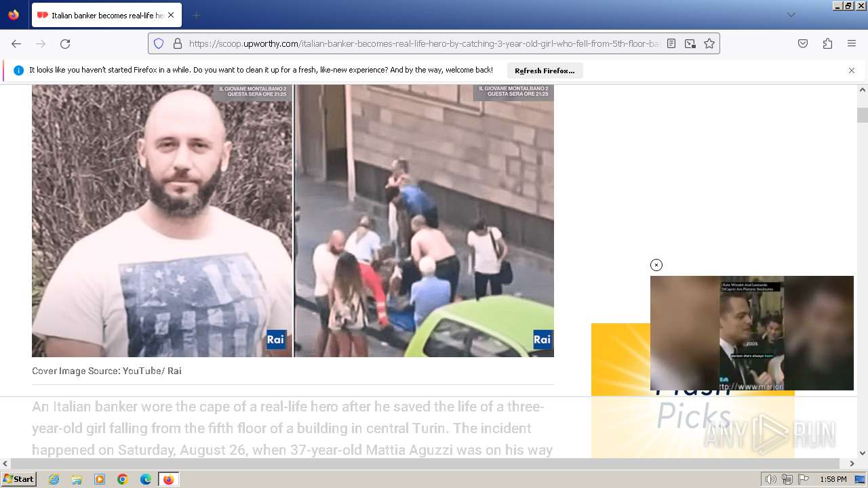The width and height of the screenshot is (868, 488).
Task: Click the horizontal scrollbar left arrow
Action: pyautogui.click(x=5, y=464)
